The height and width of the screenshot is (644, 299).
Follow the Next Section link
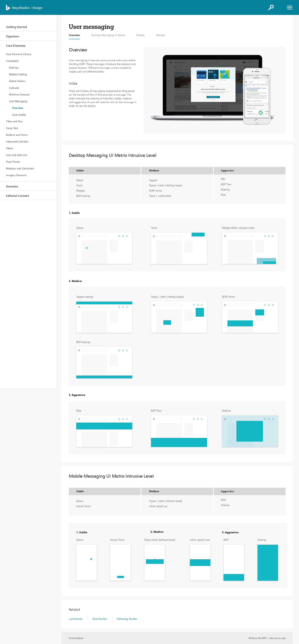100,619
